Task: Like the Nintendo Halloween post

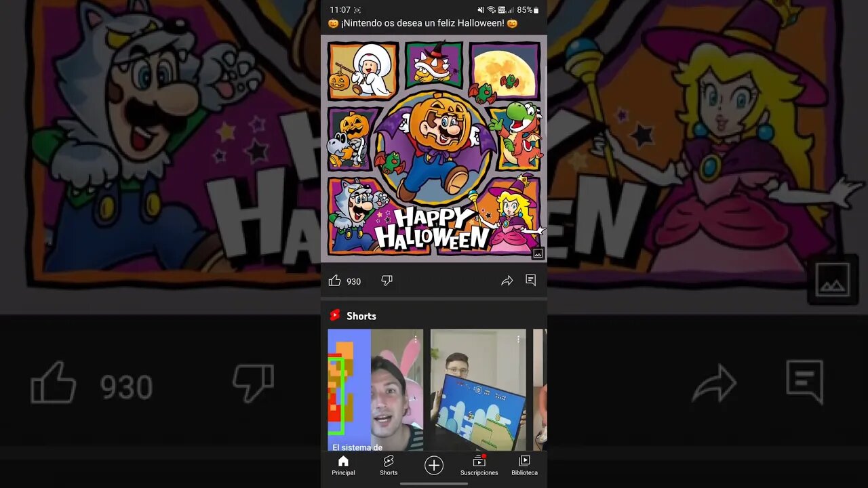Action: pyautogui.click(x=334, y=281)
